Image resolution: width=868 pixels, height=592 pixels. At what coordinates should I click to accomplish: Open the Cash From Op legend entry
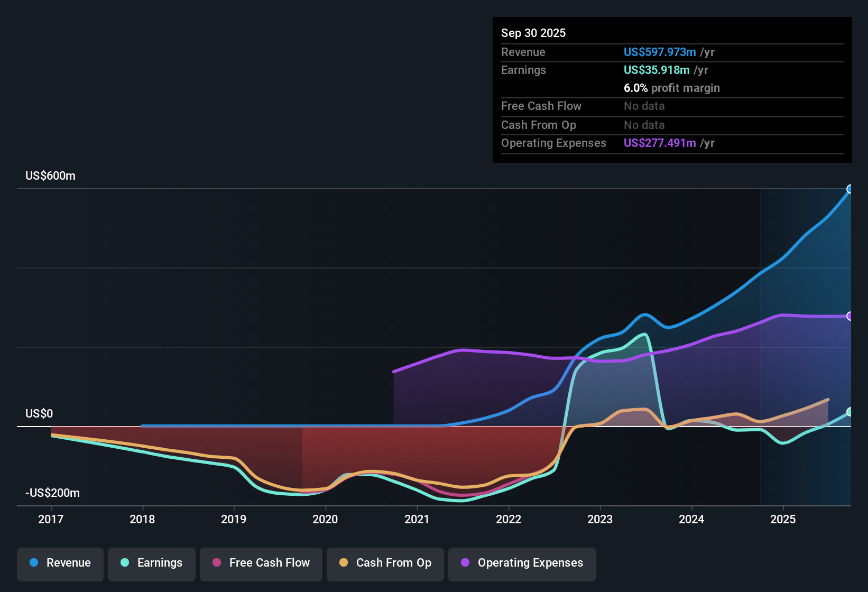tap(385, 563)
